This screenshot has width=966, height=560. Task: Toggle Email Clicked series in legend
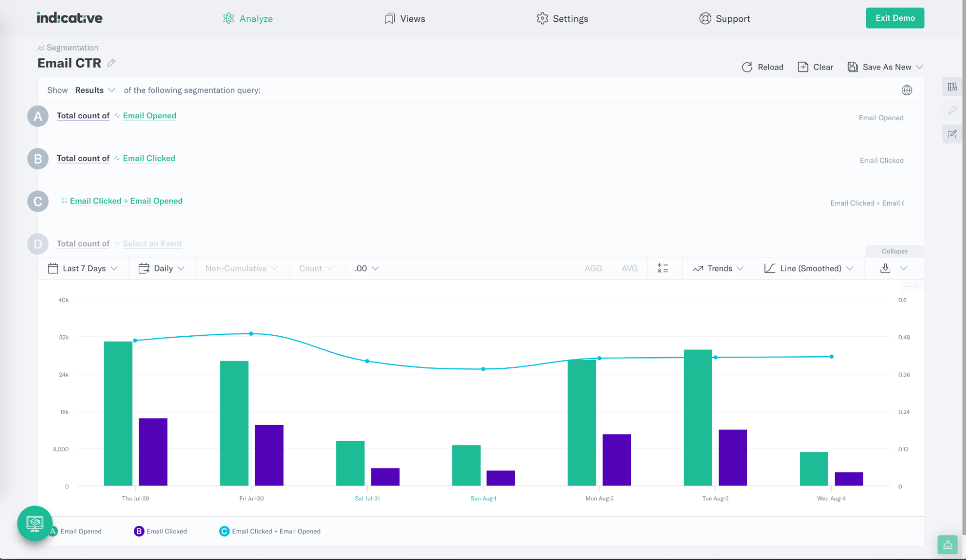[166, 531]
